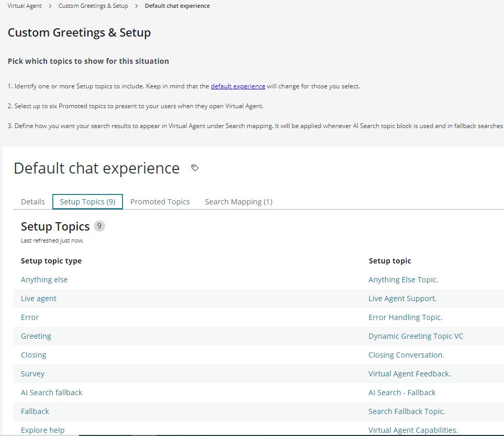Click the tag icon beside Default chat experience
Image resolution: width=504 pixels, height=436 pixels.
point(195,168)
